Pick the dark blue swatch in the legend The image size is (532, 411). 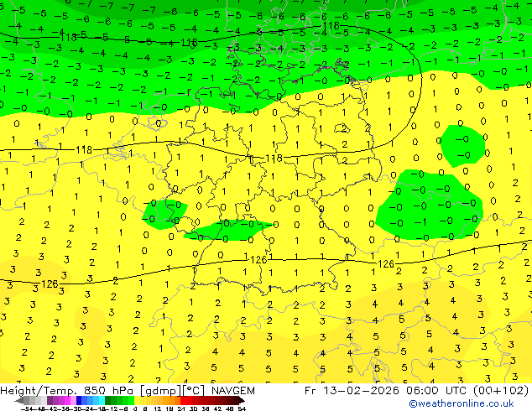pos(79,401)
